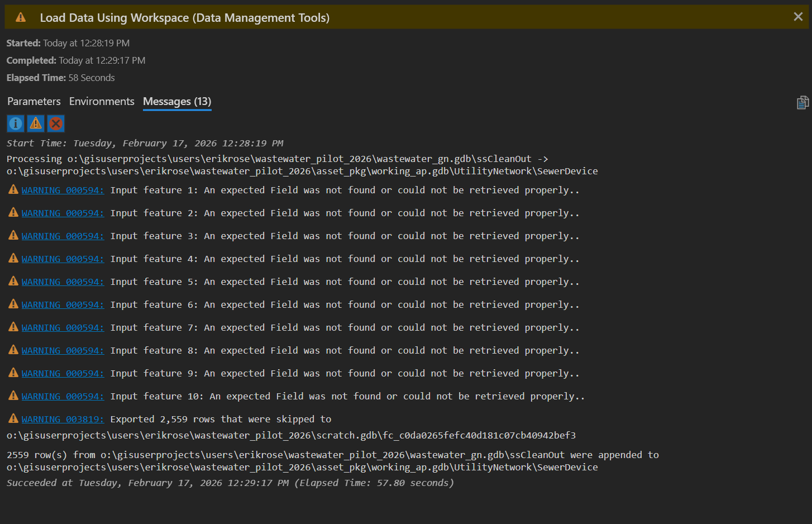812x524 pixels.
Task: Open WARNING 000594 link for Input feature 6
Action: coord(62,304)
